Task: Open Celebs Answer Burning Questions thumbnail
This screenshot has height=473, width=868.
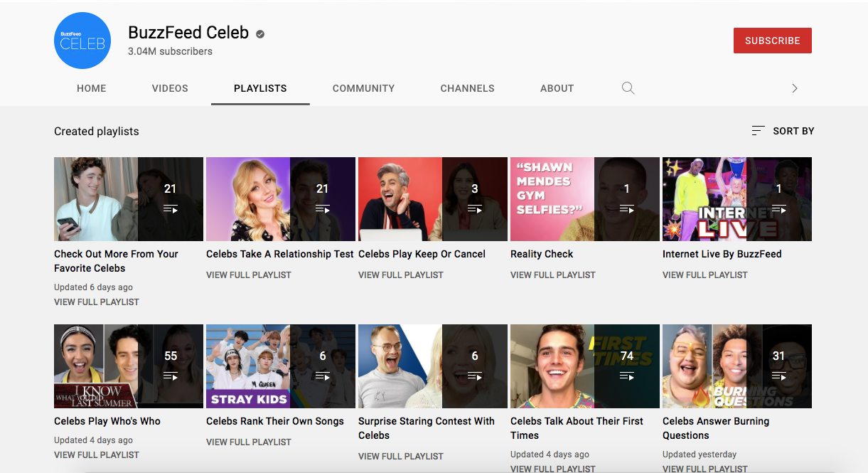Action: [x=737, y=366]
